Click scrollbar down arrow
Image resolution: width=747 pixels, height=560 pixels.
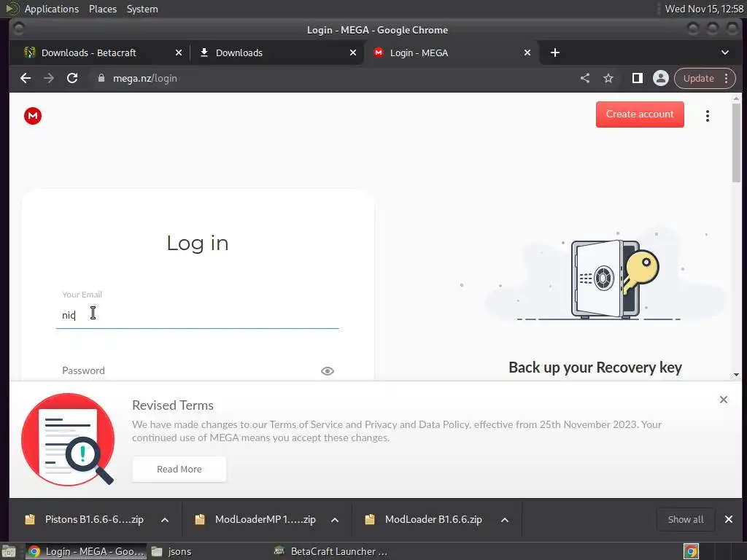tap(737, 375)
